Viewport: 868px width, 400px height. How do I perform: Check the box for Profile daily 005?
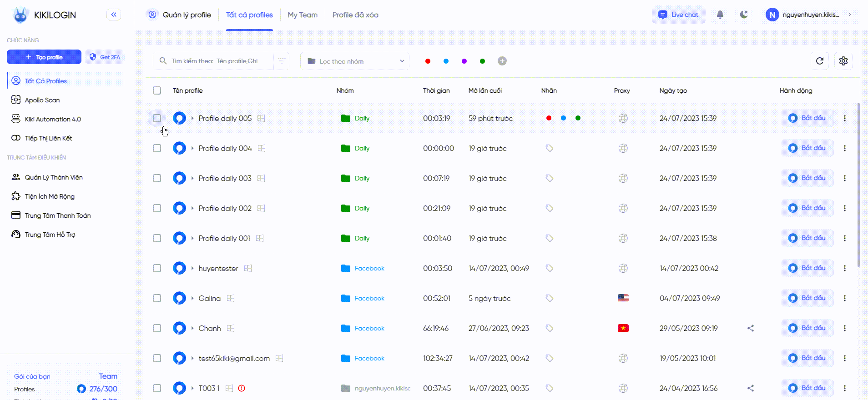157,118
